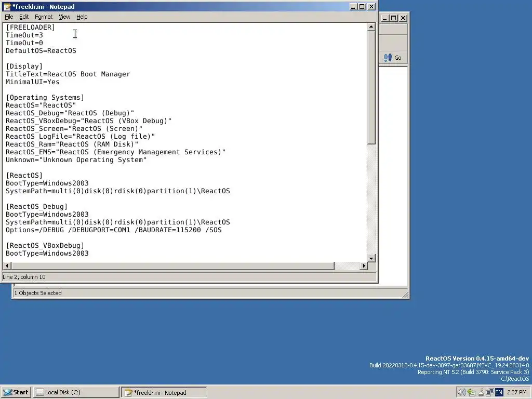Image resolution: width=532 pixels, height=399 pixels.
Task: Click the Explorer window resize grip corner
Action: click(405, 295)
